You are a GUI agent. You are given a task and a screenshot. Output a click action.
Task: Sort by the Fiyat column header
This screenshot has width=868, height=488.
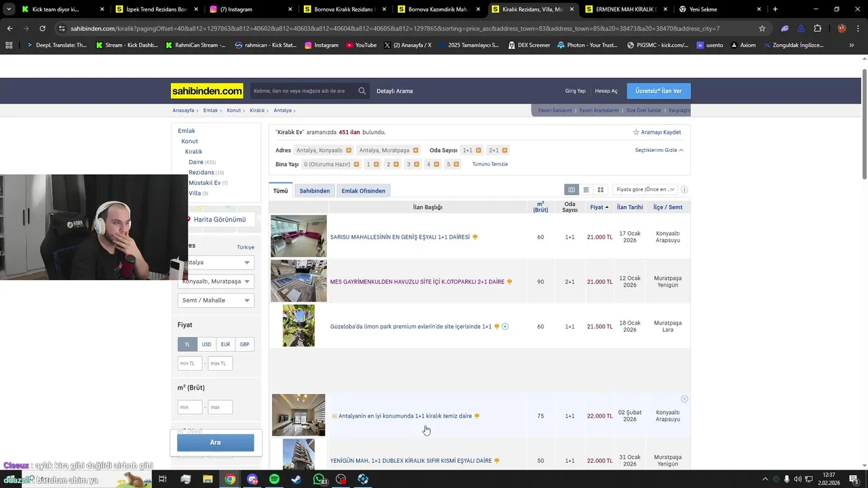pos(599,207)
